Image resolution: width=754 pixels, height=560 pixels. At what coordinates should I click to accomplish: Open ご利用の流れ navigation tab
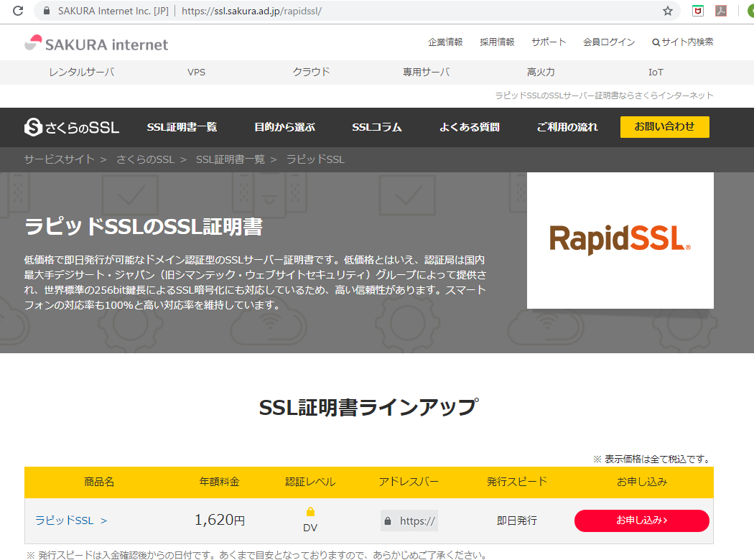(x=567, y=127)
